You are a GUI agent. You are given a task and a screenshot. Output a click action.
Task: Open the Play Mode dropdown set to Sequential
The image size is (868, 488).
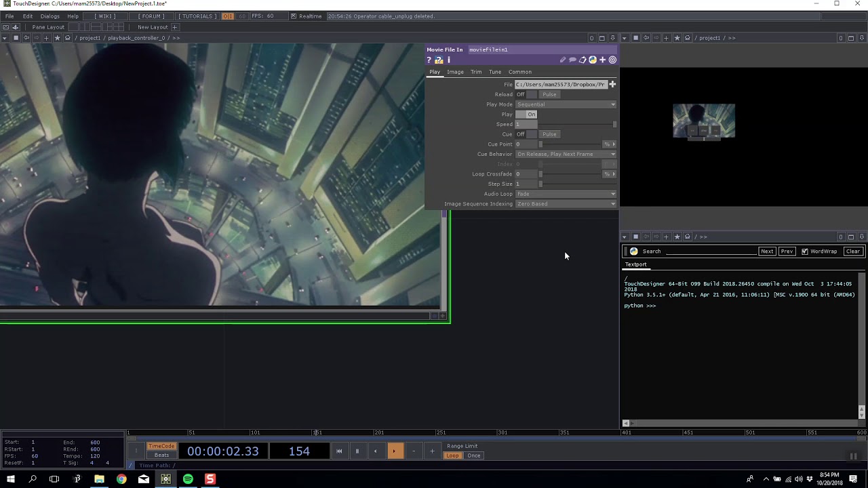[566, 104]
